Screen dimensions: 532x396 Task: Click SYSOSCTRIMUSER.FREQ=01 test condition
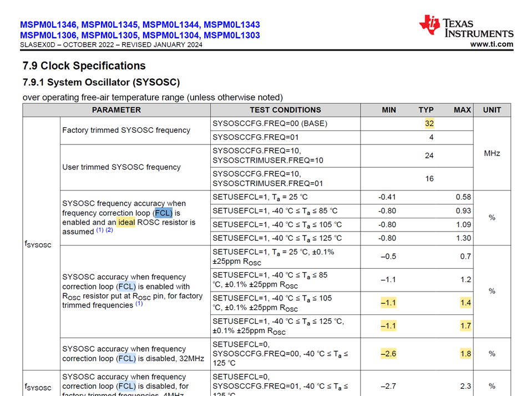pos(268,183)
